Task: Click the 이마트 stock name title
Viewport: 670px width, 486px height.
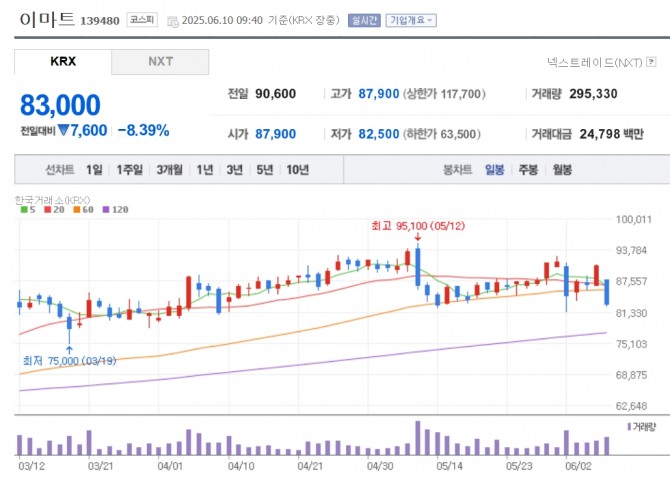Action: click(47, 19)
